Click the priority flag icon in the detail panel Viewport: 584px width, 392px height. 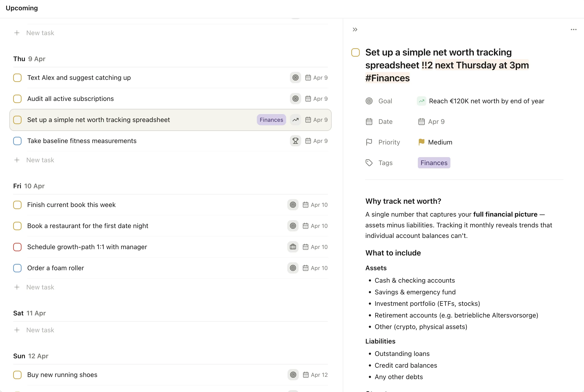pyautogui.click(x=369, y=142)
